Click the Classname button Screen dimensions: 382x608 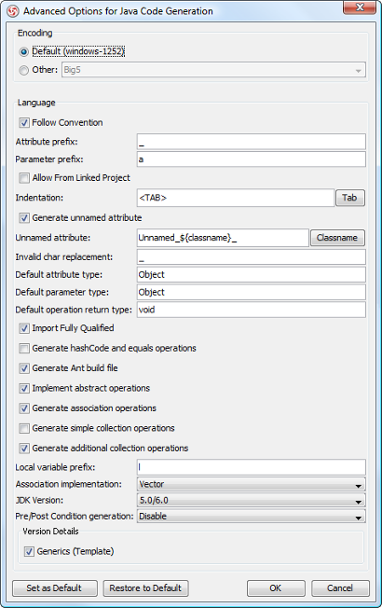pyautogui.click(x=337, y=238)
